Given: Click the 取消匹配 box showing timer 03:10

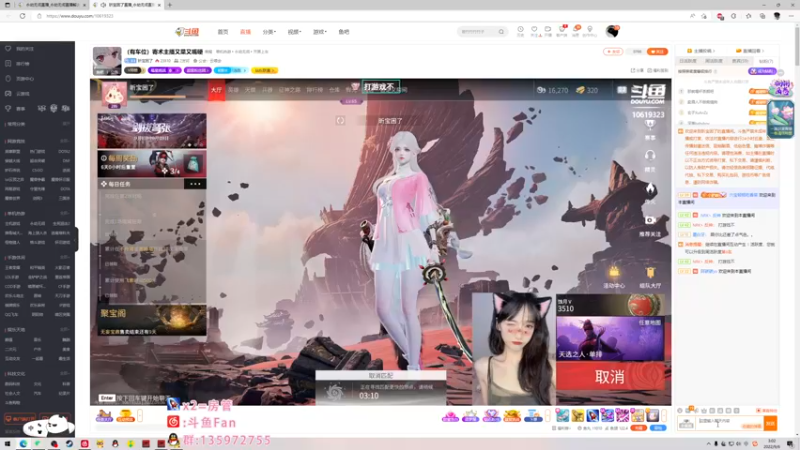Looking at the screenshot, I should click(381, 388).
